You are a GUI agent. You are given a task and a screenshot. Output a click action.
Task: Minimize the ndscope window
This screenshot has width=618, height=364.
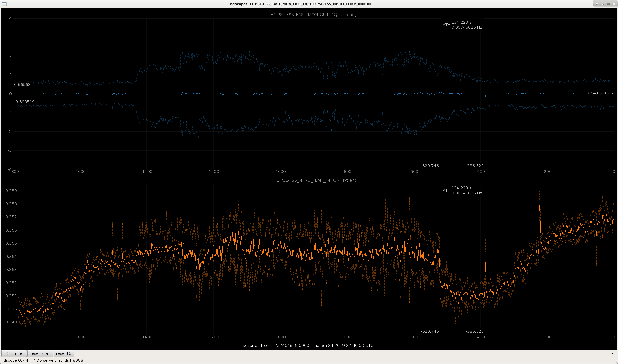602,4
